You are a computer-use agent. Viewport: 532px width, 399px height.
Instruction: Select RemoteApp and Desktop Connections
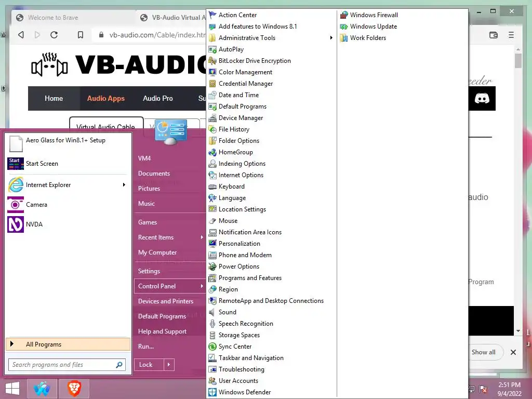[x=271, y=301]
